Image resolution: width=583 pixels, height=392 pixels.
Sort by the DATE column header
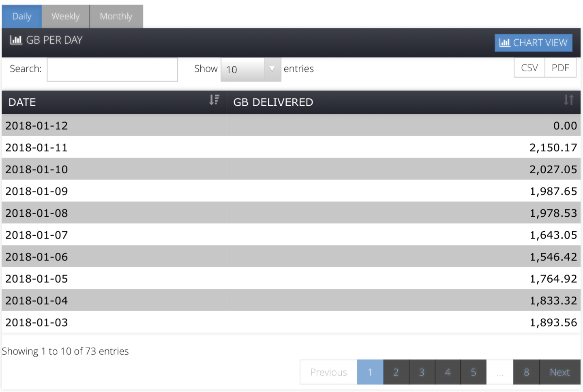pos(114,102)
